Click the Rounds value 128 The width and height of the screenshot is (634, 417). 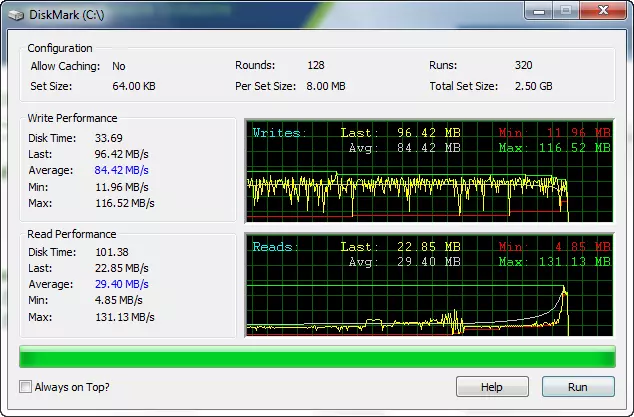pyautogui.click(x=316, y=65)
